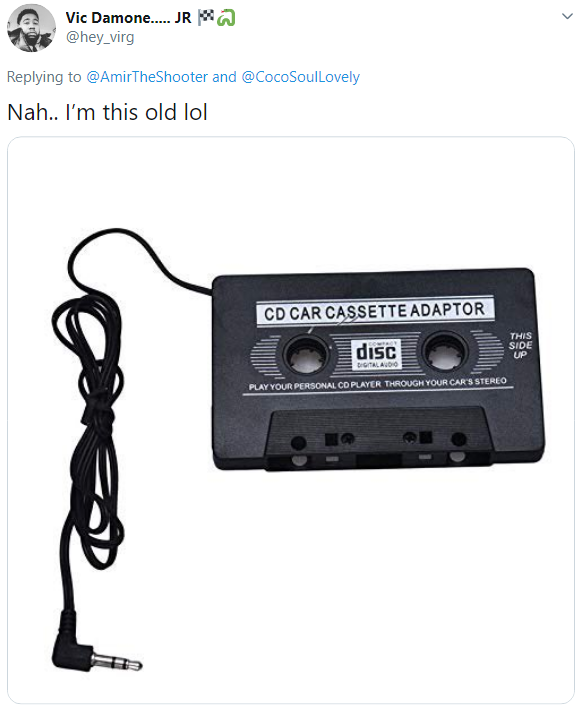Click 'PLAY YOUR PERSONAL CD PLAYER' text on cassette
Viewport: 582px width, 712px height.
click(x=315, y=386)
